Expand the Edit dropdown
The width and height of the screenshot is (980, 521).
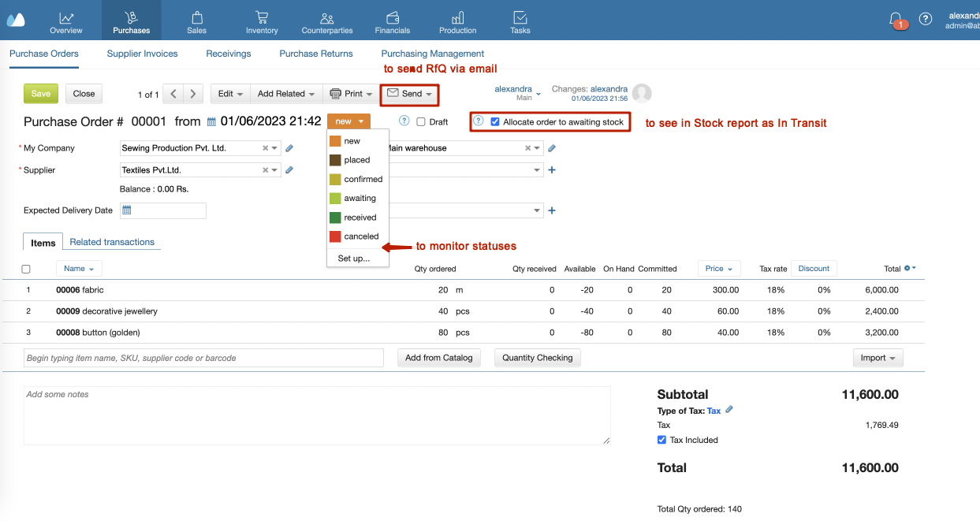(230, 94)
